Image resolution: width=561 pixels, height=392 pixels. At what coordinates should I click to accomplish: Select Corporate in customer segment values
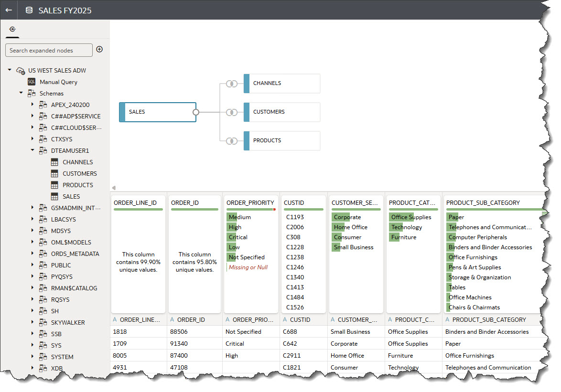click(347, 217)
